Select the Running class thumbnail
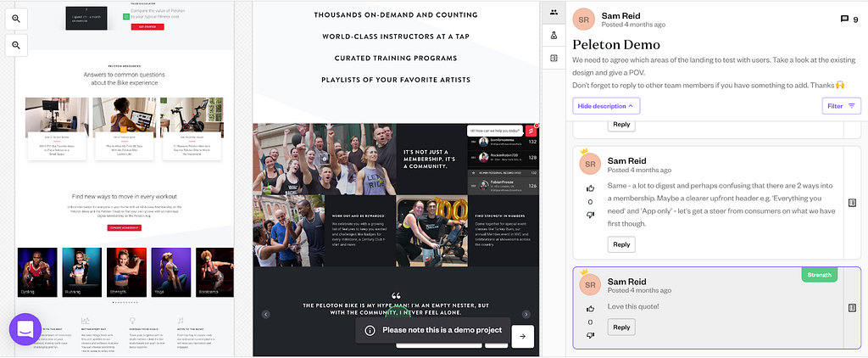The height and width of the screenshot is (358, 868). [x=81, y=272]
